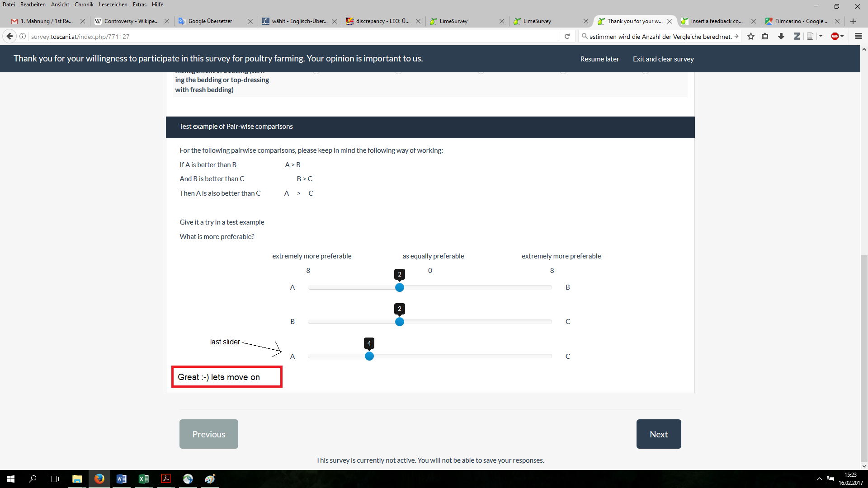868x488 pixels.
Task: Switch to the Google Übersetzer tab
Action: click(210, 21)
